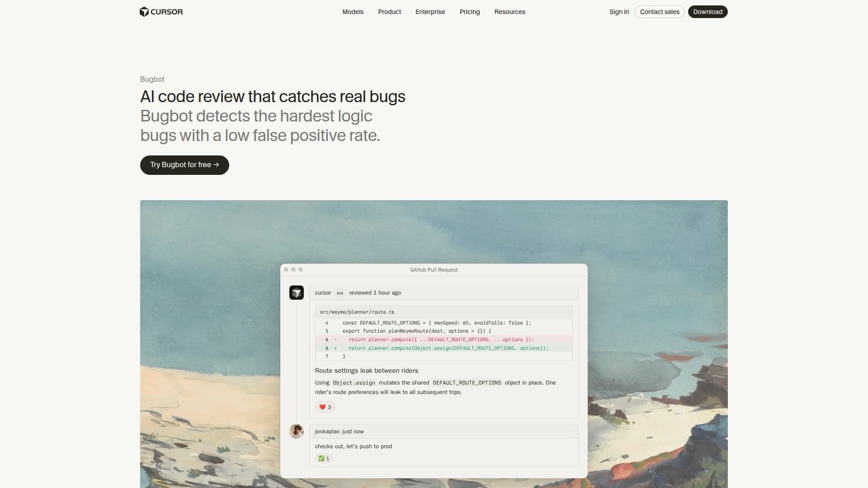The width and height of the screenshot is (868, 488).
Task: Go to the Pricing page
Action: click(470, 12)
